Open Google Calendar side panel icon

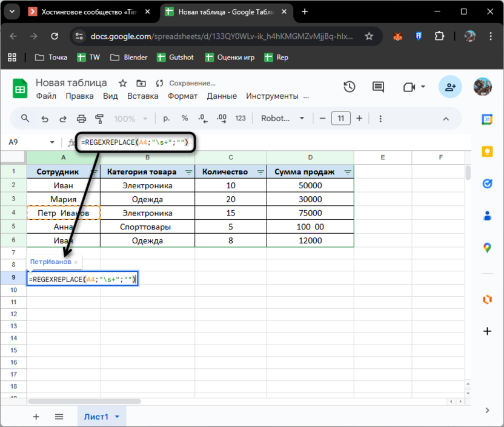487,119
